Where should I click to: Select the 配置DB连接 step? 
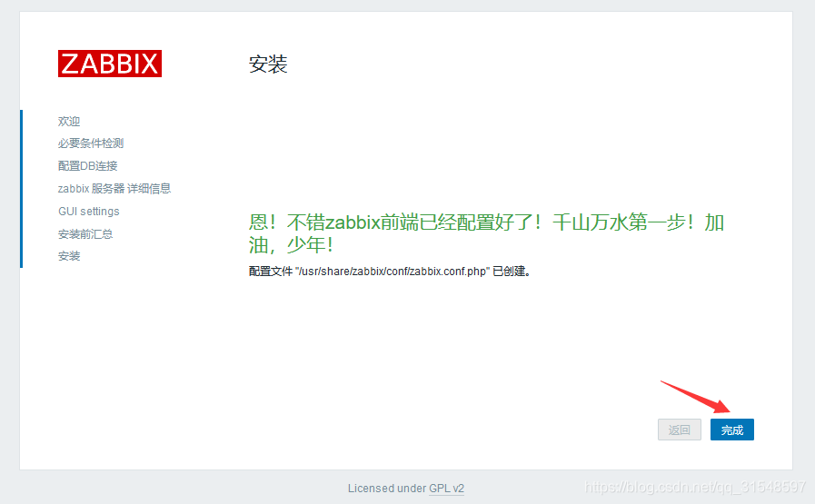pos(88,166)
